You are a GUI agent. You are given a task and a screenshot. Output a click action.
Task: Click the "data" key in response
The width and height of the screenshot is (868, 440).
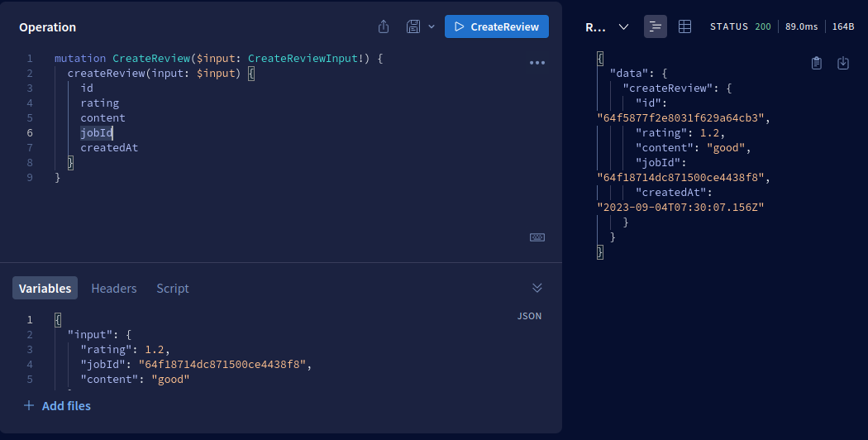point(629,73)
